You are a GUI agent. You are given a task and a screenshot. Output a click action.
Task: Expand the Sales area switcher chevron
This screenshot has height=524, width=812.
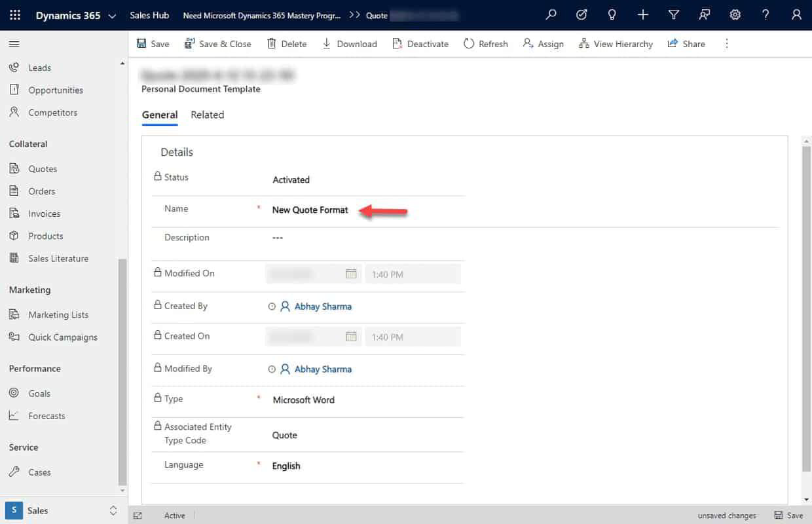113,510
